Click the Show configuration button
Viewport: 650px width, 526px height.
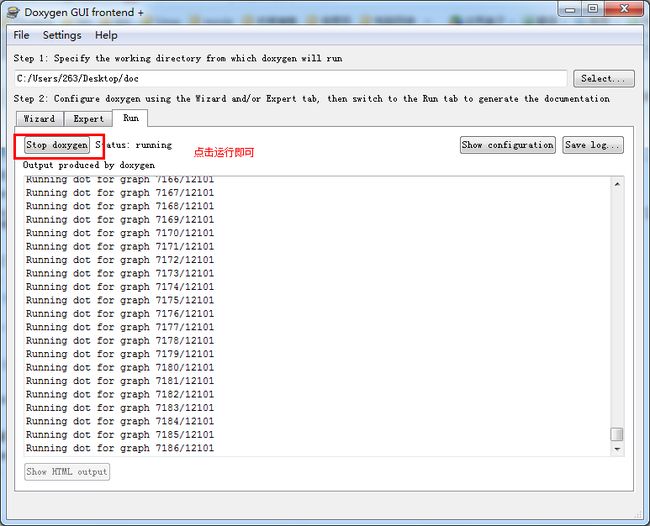[508, 145]
